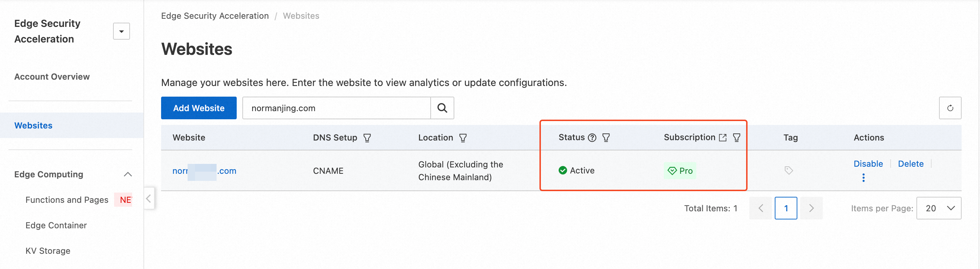Click the Delete action link

pyautogui.click(x=911, y=164)
